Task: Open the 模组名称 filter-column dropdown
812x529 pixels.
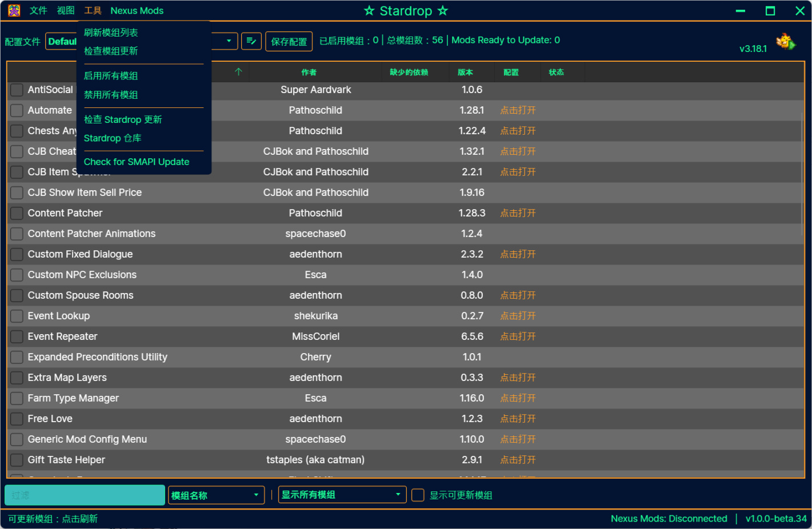Action: [217, 495]
